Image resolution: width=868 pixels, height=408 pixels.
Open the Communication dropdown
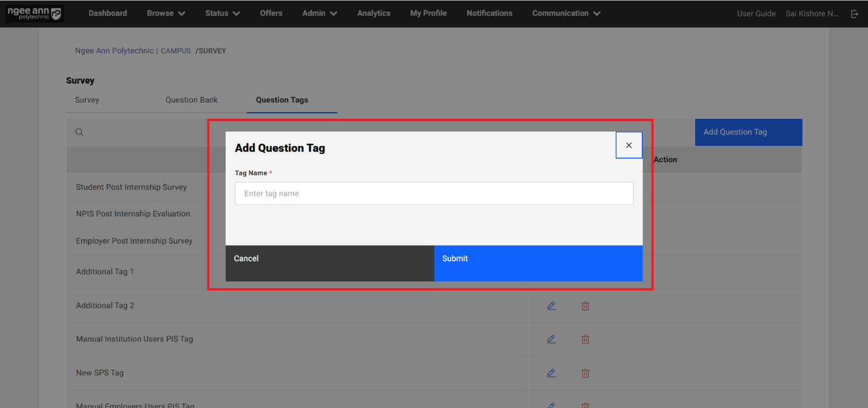click(566, 13)
